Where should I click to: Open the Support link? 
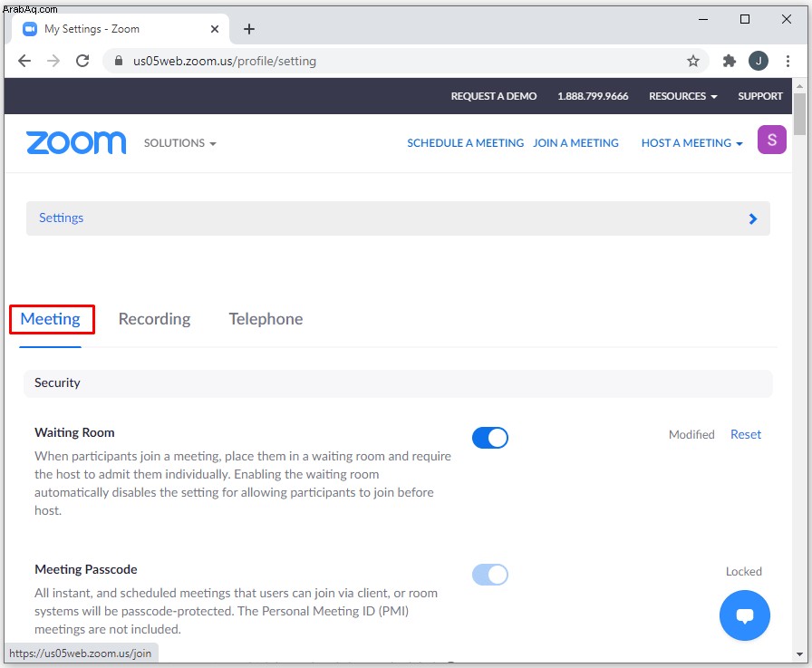coord(759,96)
